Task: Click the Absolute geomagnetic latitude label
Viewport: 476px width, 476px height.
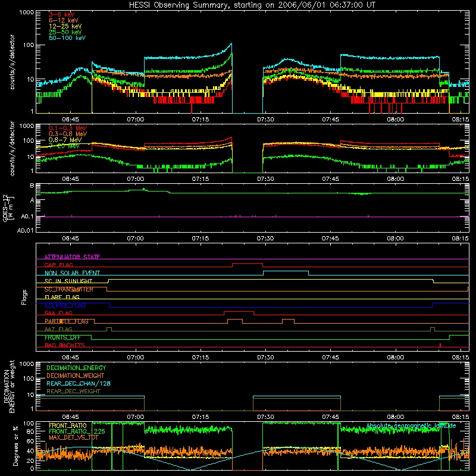Action: coord(411,426)
